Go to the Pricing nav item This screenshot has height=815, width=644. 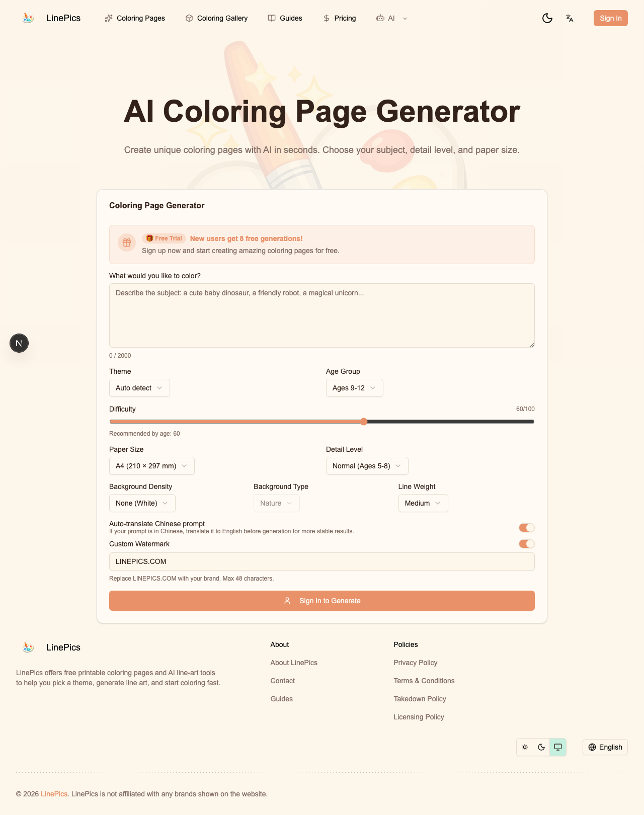coord(340,18)
